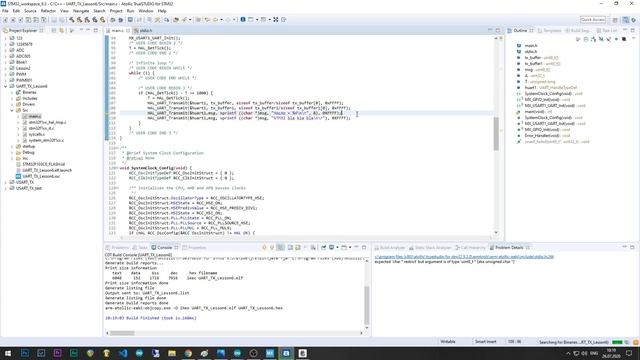Select main.c in Project Explorer
640x360 pixels.
(35, 116)
